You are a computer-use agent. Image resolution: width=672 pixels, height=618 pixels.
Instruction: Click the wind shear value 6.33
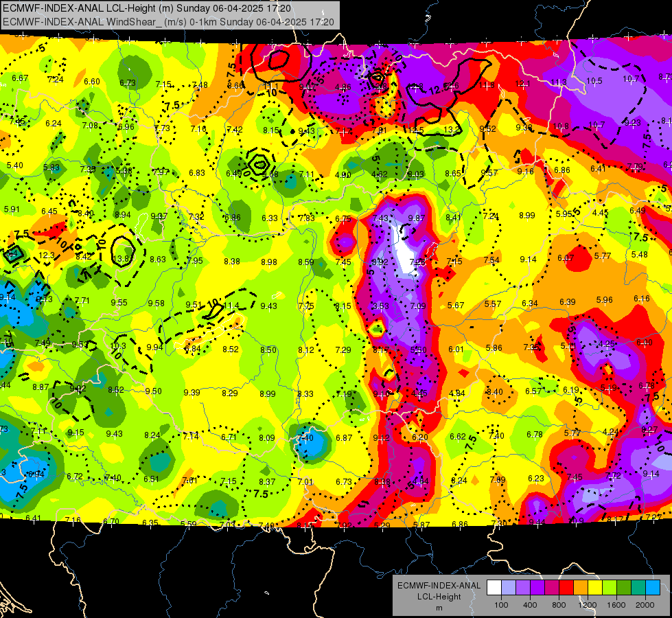270,218
